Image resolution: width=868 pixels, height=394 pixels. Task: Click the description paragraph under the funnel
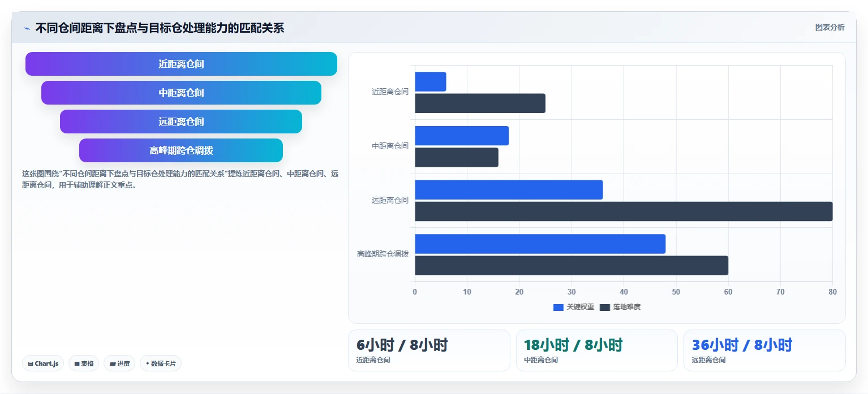tap(180, 179)
